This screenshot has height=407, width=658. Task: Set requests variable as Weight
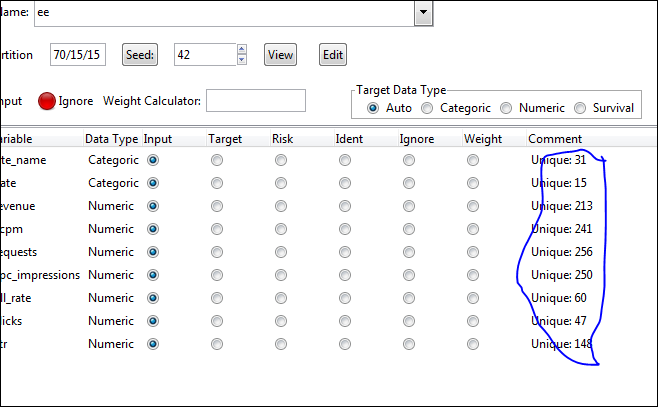472,252
